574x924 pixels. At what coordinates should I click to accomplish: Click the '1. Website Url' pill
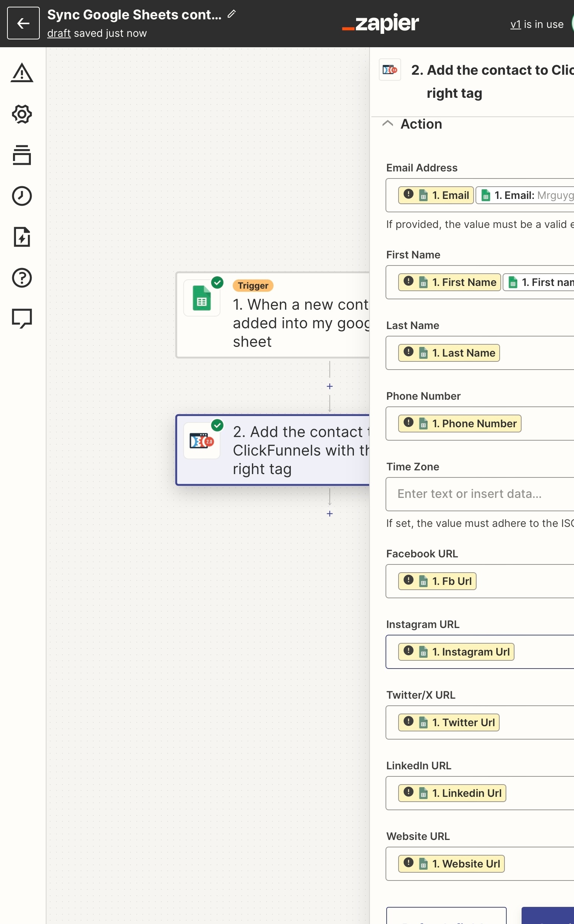coord(451,864)
